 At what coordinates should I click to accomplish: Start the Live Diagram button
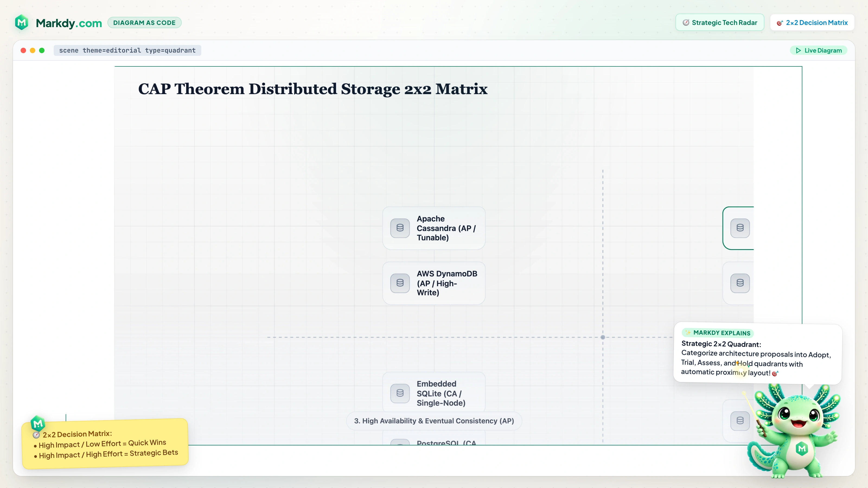click(818, 50)
